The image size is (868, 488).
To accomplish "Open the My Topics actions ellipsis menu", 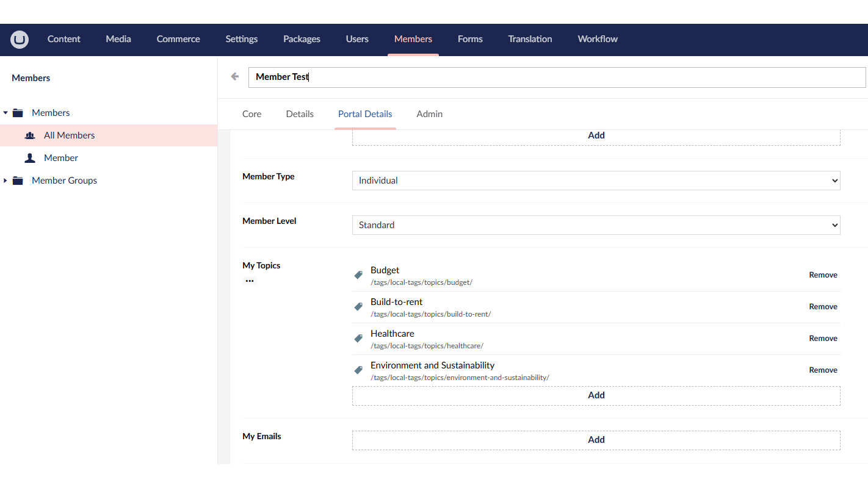I will pos(250,281).
